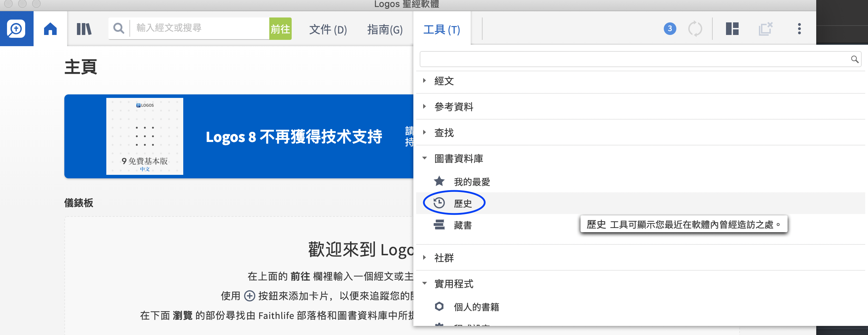This screenshot has width=868, height=335.
Task: Open the 文件 (D) menu
Action: click(x=328, y=29)
